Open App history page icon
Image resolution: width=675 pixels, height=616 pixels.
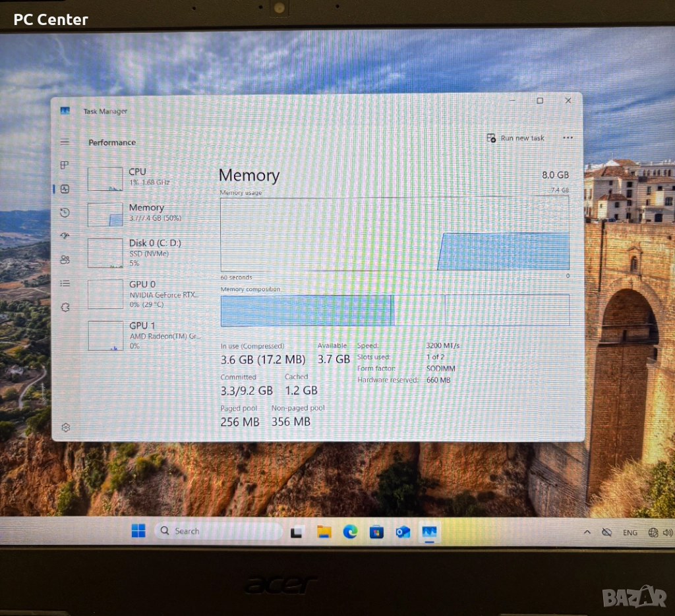(x=65, y=213)
